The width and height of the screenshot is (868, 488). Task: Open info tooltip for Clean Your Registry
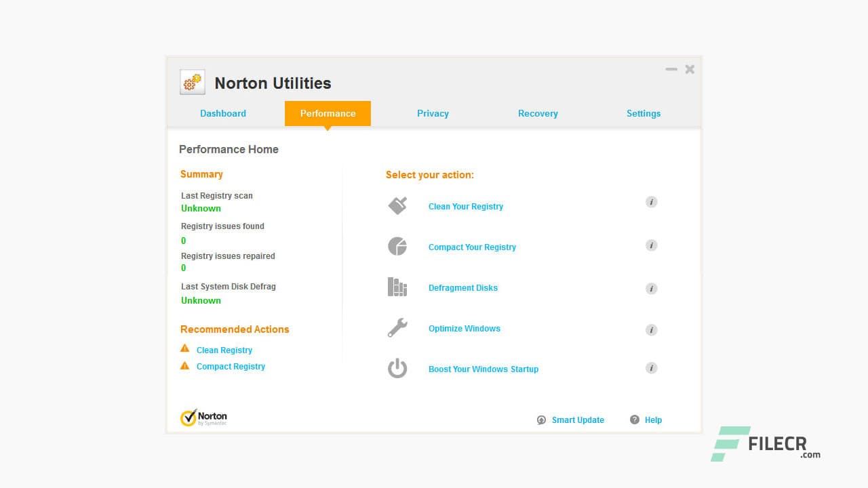point(651,201)
